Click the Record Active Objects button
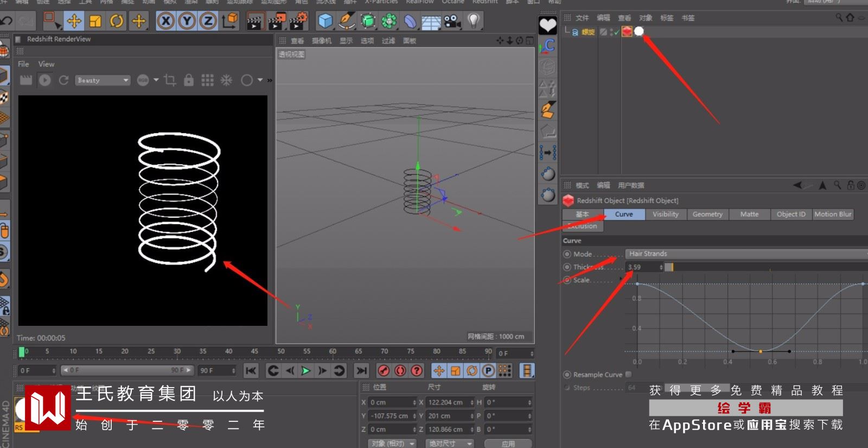 point(384,371)
